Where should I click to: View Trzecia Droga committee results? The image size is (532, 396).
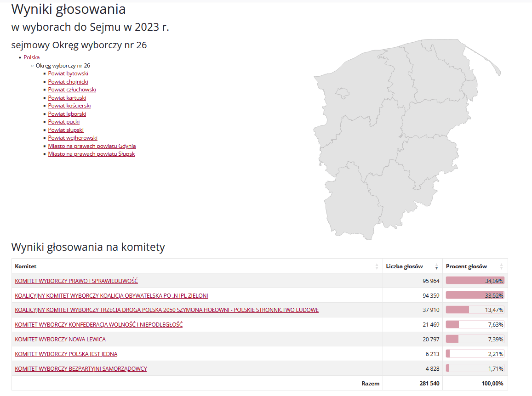(x=166, y=310)
